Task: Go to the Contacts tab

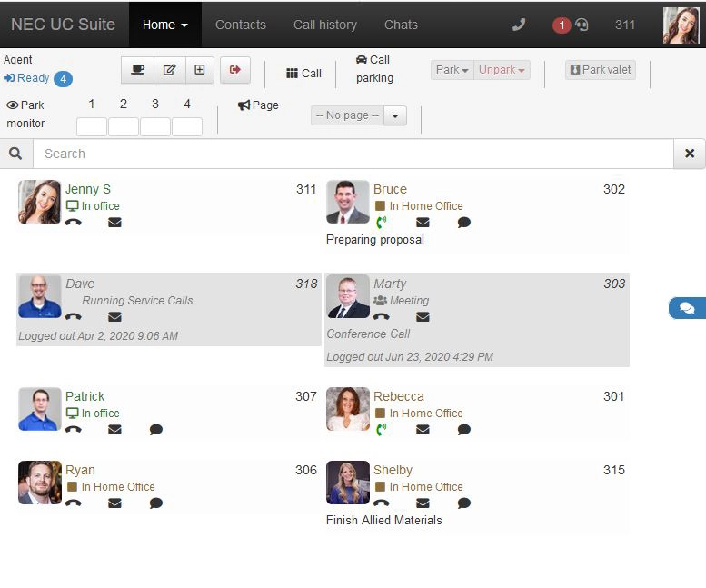Action: (241, 25)
